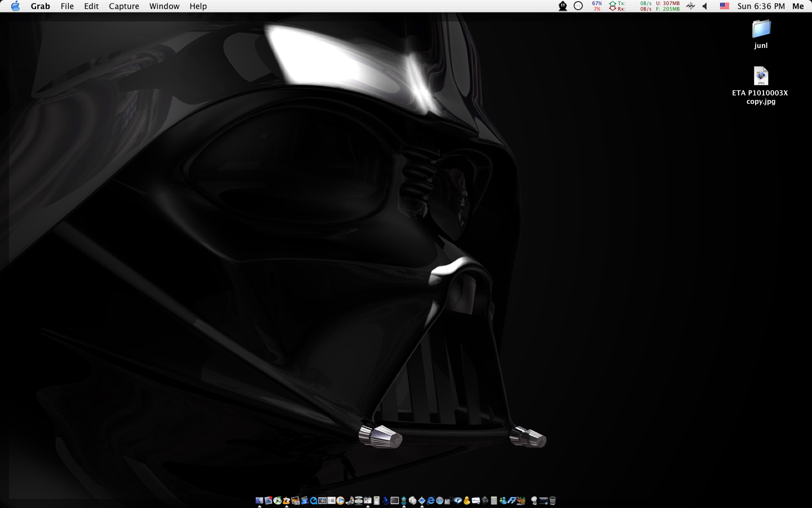This screenshot has height=508, width=812.
Task: Click the zigzag wave menu bar icon
Action: (x=690, y=6)
